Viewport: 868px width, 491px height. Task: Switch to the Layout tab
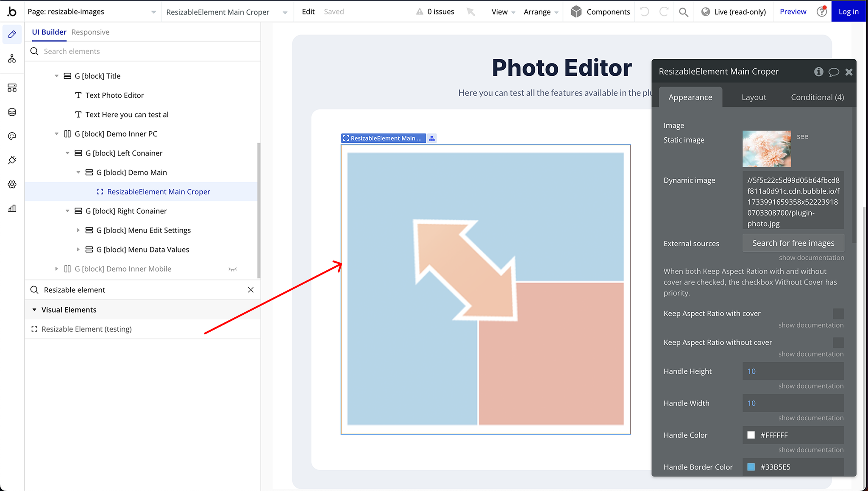[754, 97]
